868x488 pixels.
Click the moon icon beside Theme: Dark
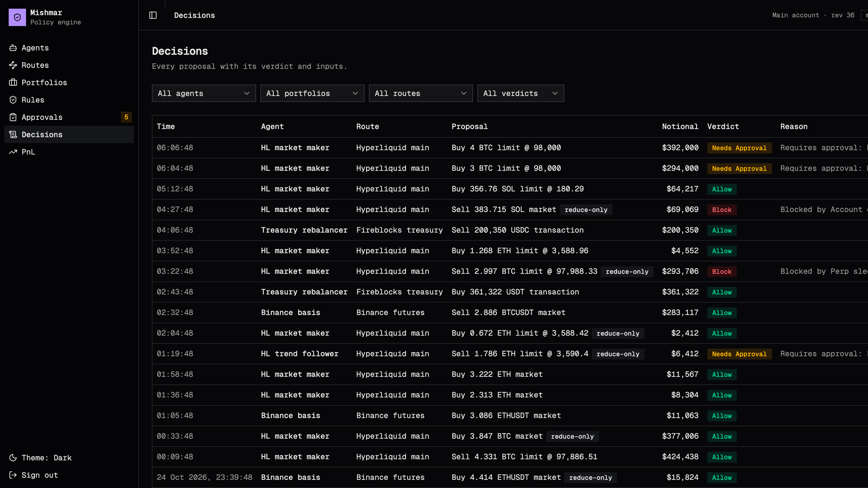coord(13,458)
